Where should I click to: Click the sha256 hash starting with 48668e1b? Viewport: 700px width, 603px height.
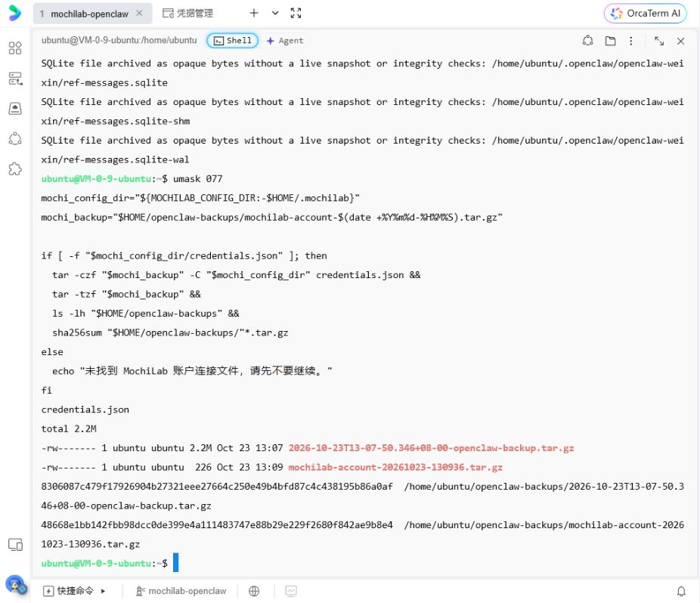pos(217,525)
